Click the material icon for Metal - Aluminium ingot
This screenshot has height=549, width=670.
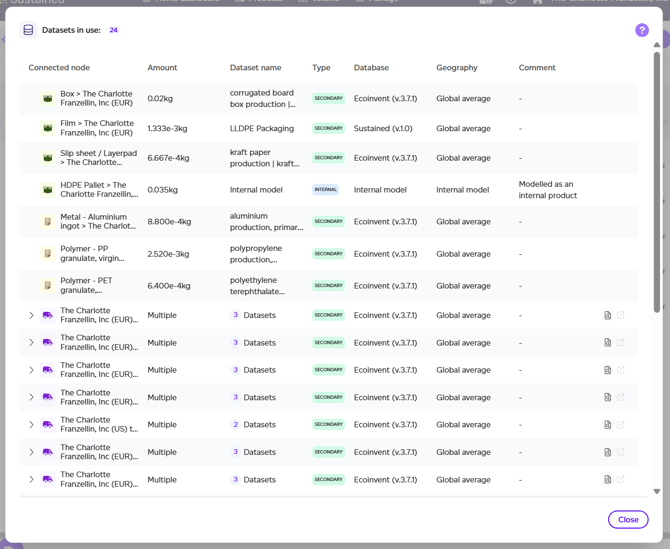(x=48, y=221)
